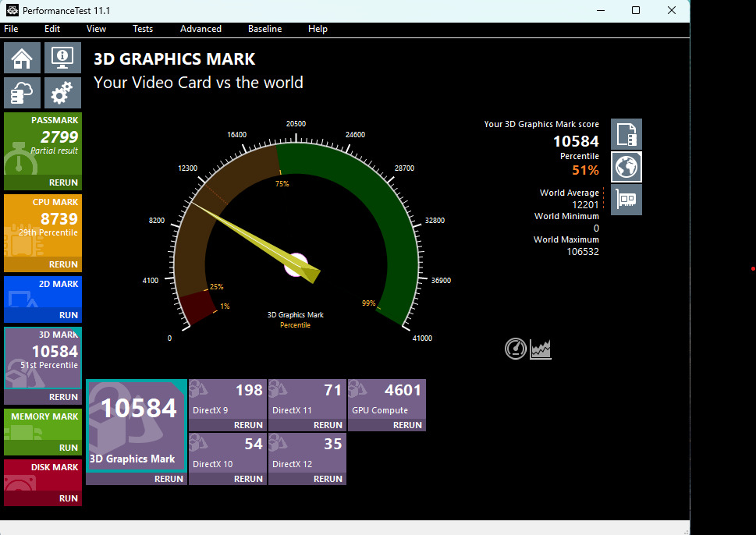Rerun the DirectX 11 test

[x=328, y=425]
